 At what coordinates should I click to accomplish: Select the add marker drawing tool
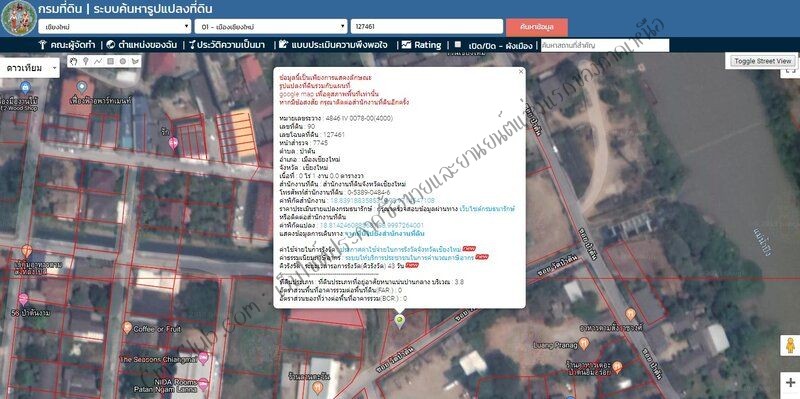[x=86, y=61]
